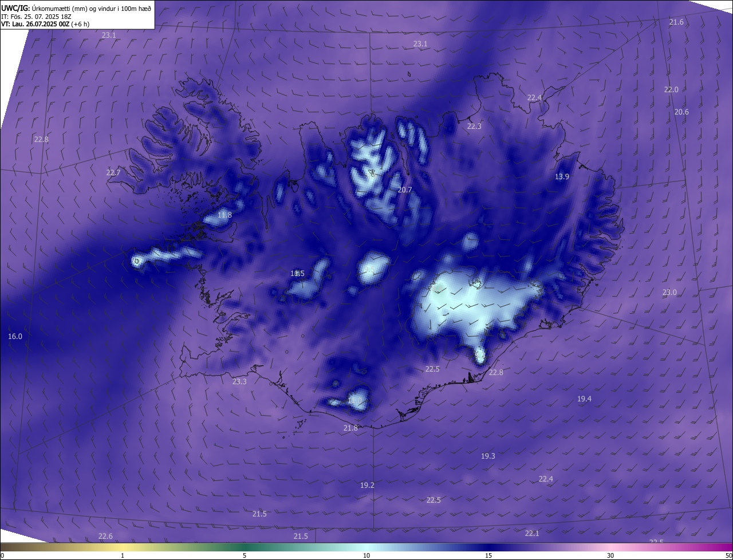733x560 pixels.
Task: Click the map title 'Úrkomumætti (mm) og vindur'
Action: (92, 8)
